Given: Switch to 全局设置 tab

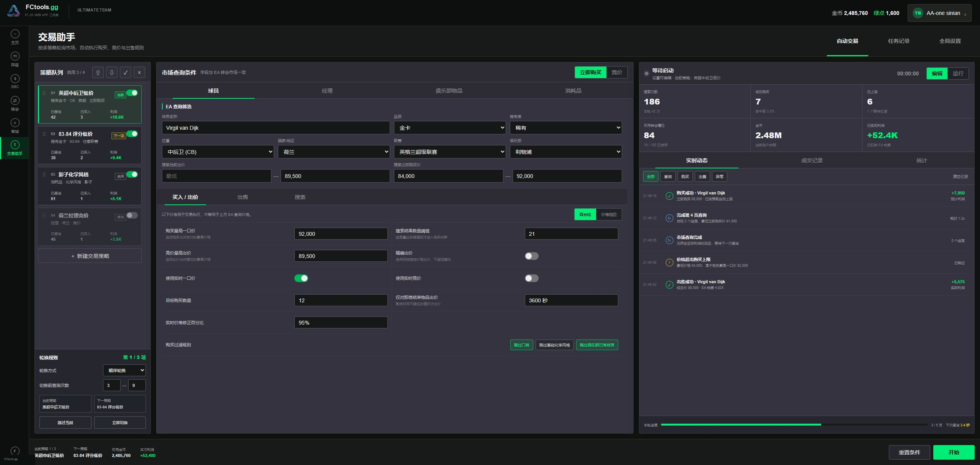Looking at the screenshot, I should coord(950,41).
